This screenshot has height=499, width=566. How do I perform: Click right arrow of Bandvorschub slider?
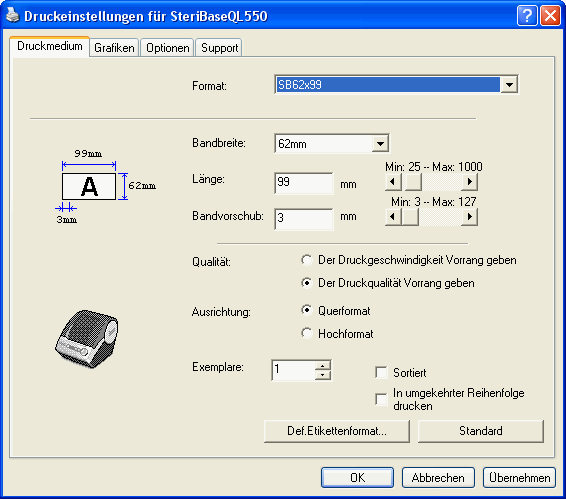click(470, 217)
